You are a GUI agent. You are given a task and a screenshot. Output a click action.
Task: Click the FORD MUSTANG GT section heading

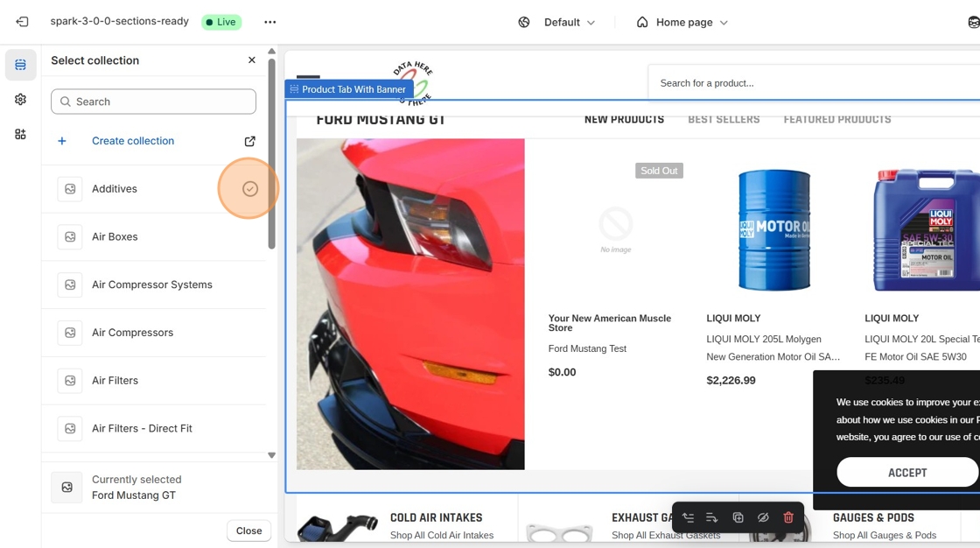coord(381,119)
